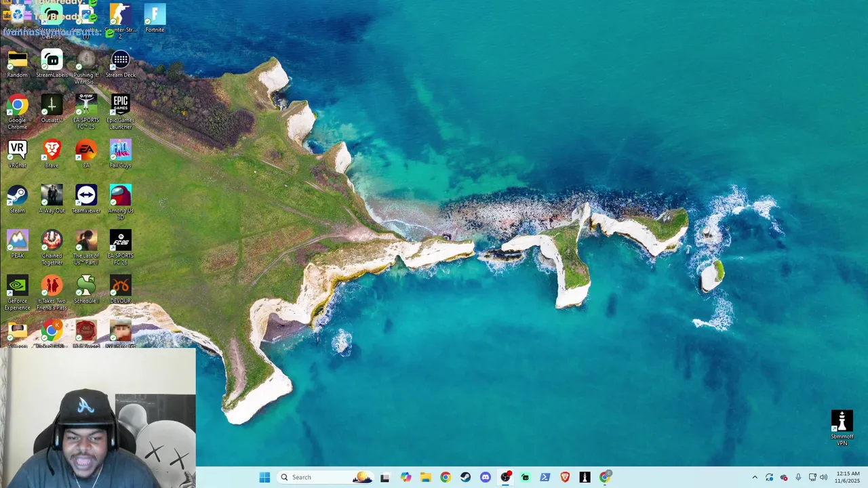Launch the Fall Guys desktop icon
Screen dimensions: 868x488
click(x=121, y=154)
